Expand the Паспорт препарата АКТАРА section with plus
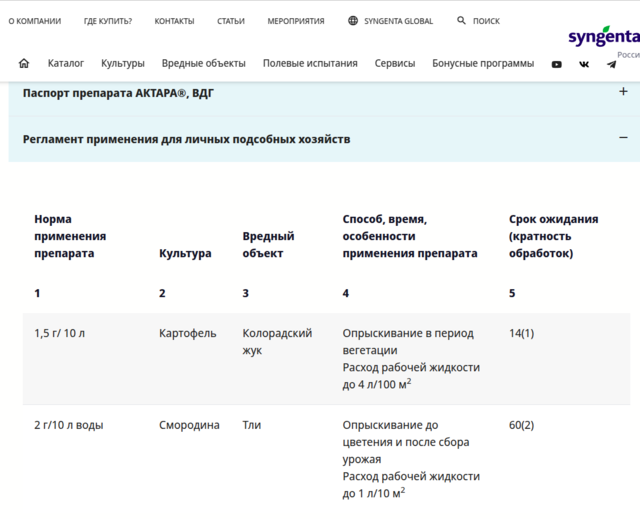Screen dimensions: 640x519 click(623, 91)
